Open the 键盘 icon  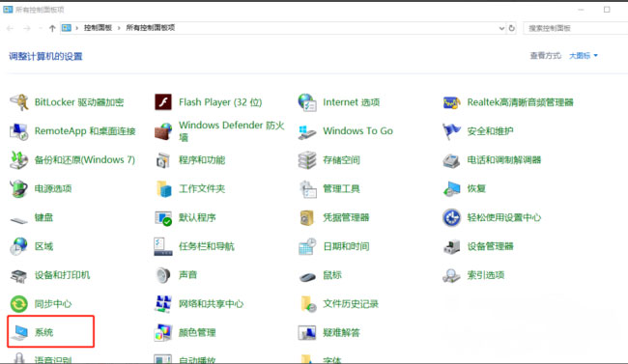tap(18, 220)
